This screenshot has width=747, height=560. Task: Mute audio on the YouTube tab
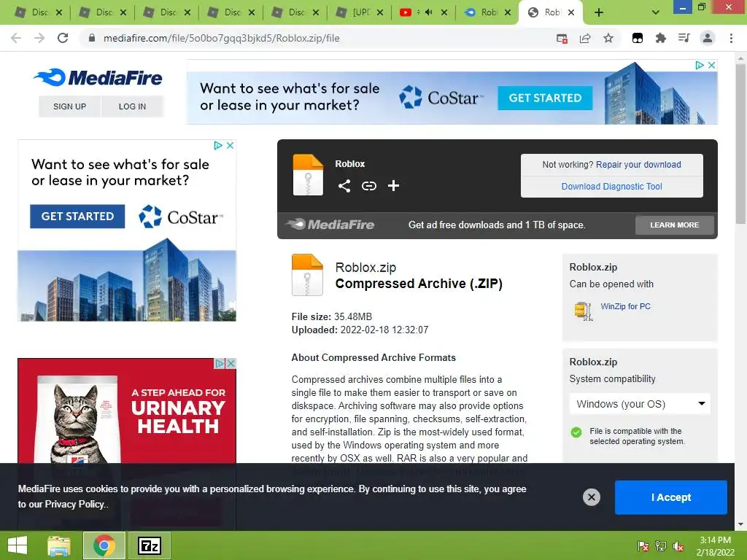[428, 12]
